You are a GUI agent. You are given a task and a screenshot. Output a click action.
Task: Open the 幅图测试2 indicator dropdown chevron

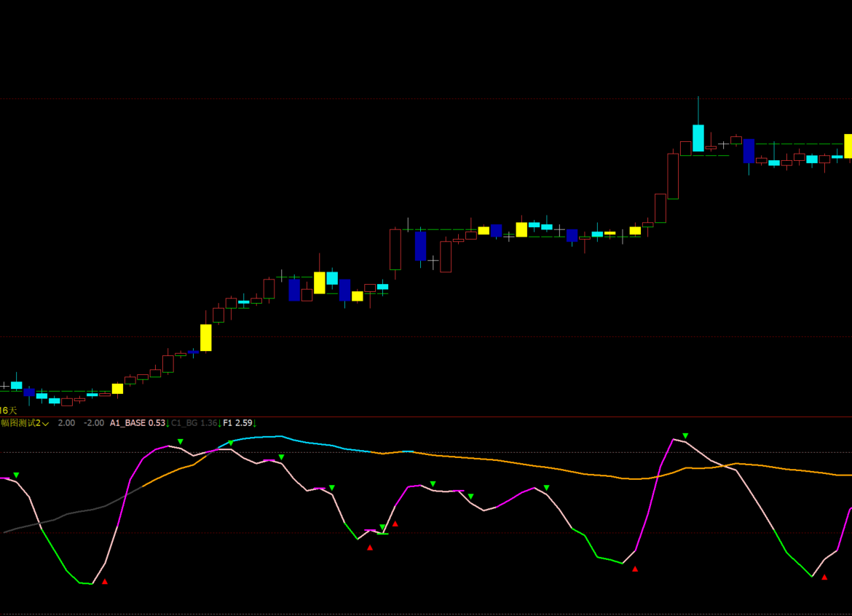(46, 424)
